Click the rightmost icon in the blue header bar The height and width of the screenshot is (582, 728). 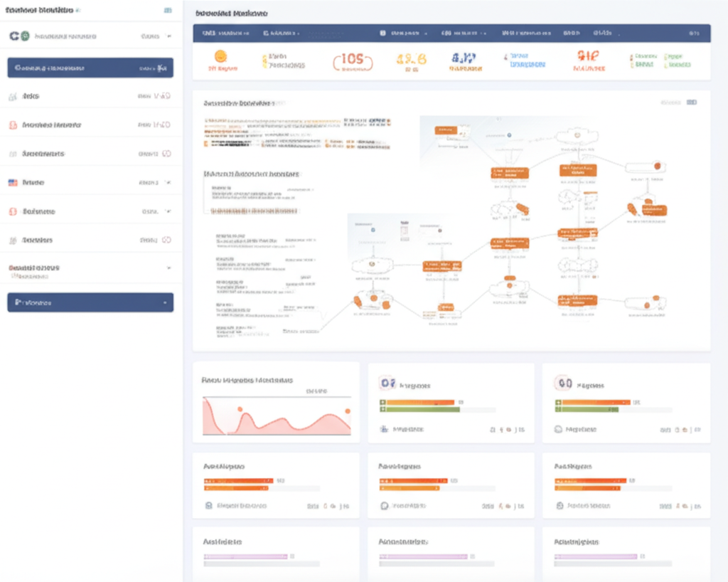click(x=693, y=33)
